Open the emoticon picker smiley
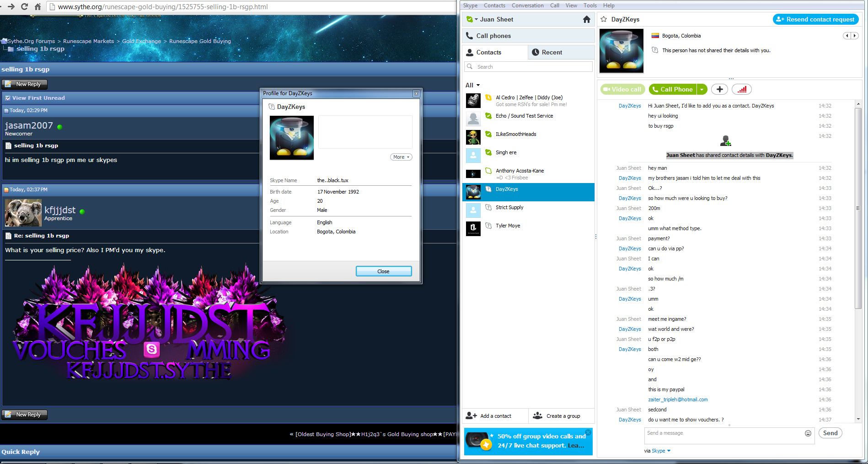The image size is (868, 464). (808, 433)
